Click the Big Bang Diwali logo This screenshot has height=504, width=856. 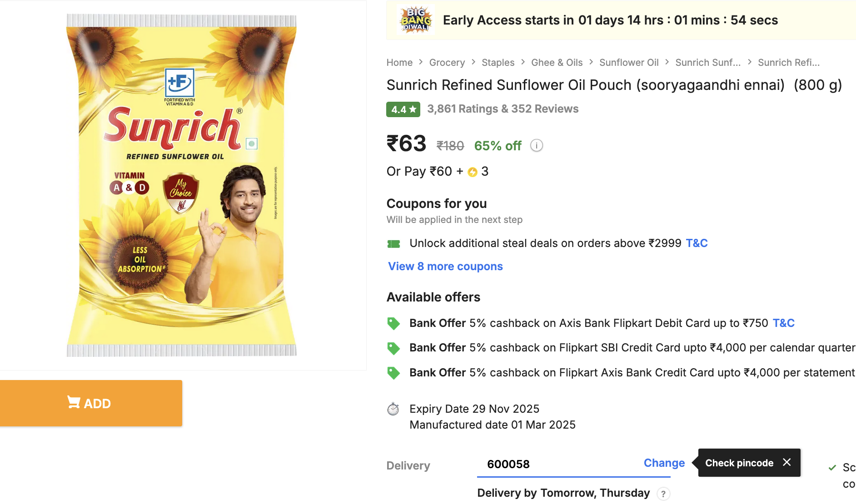click(x=416, y=20)
